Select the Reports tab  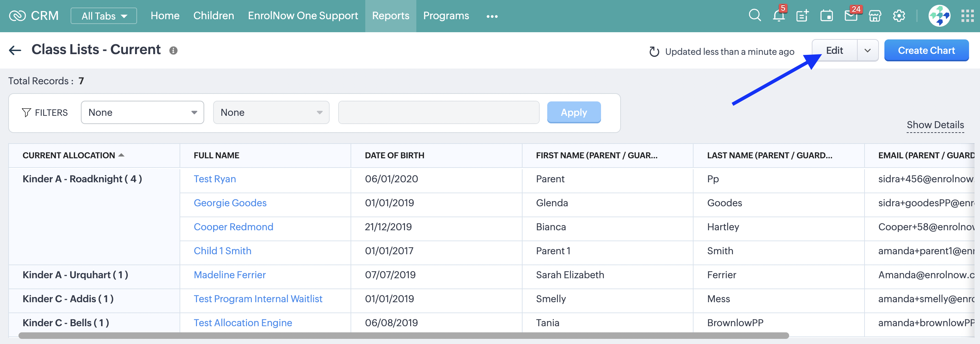[x=390, y=16]
